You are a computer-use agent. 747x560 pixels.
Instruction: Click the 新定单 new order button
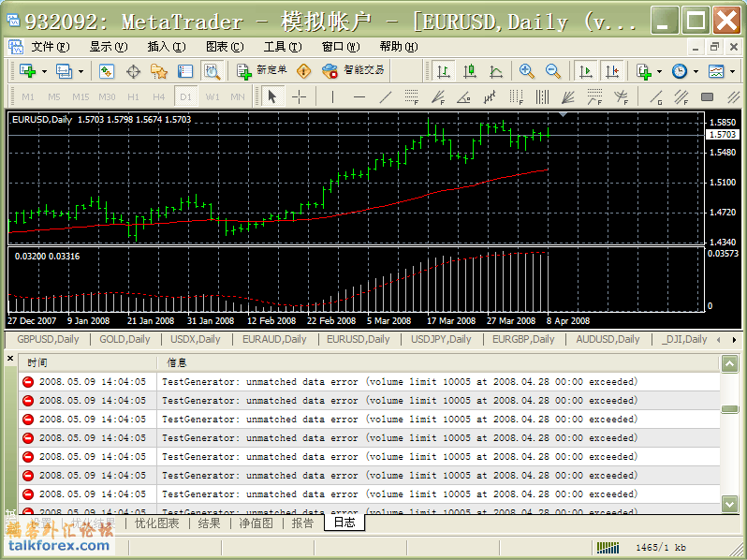262,71
